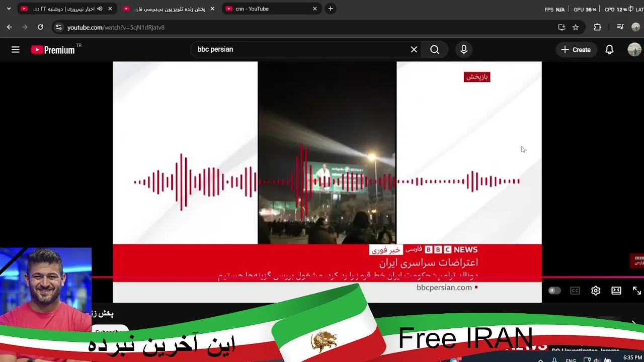Open the taskbar clock showing 6:35 PM

tap(632, 358)
